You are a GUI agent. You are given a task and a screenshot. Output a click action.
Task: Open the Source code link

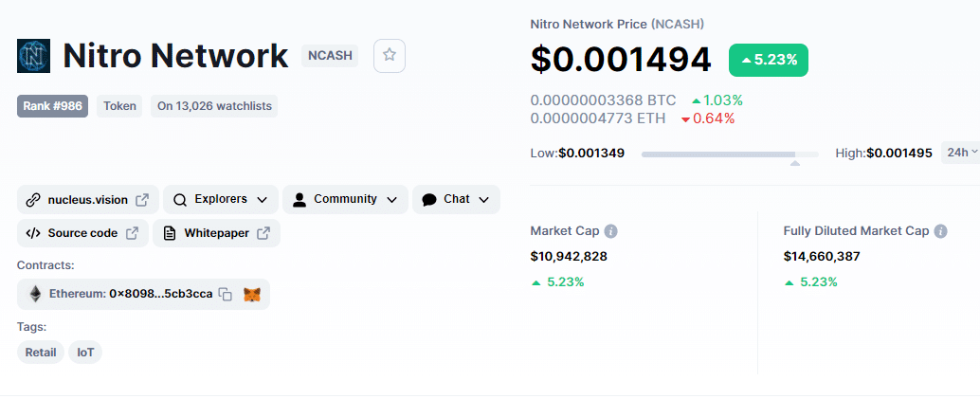83,233
